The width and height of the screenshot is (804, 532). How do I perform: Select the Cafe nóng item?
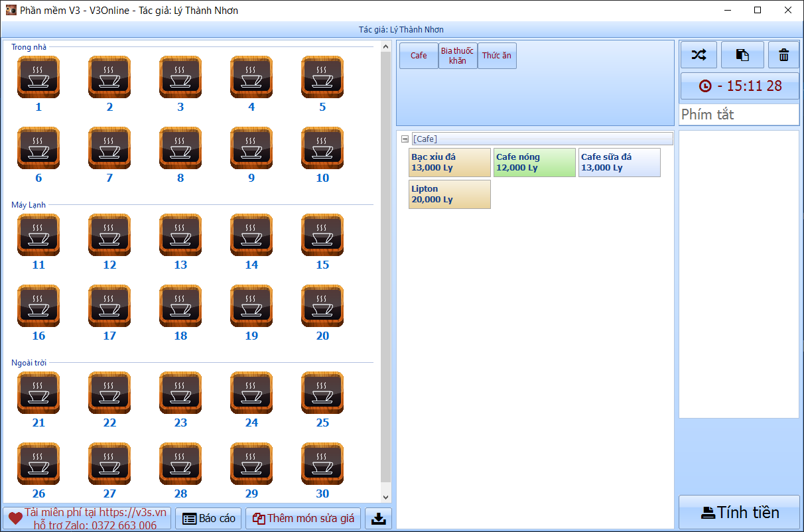pyautogui.click(x=534, y=163)
